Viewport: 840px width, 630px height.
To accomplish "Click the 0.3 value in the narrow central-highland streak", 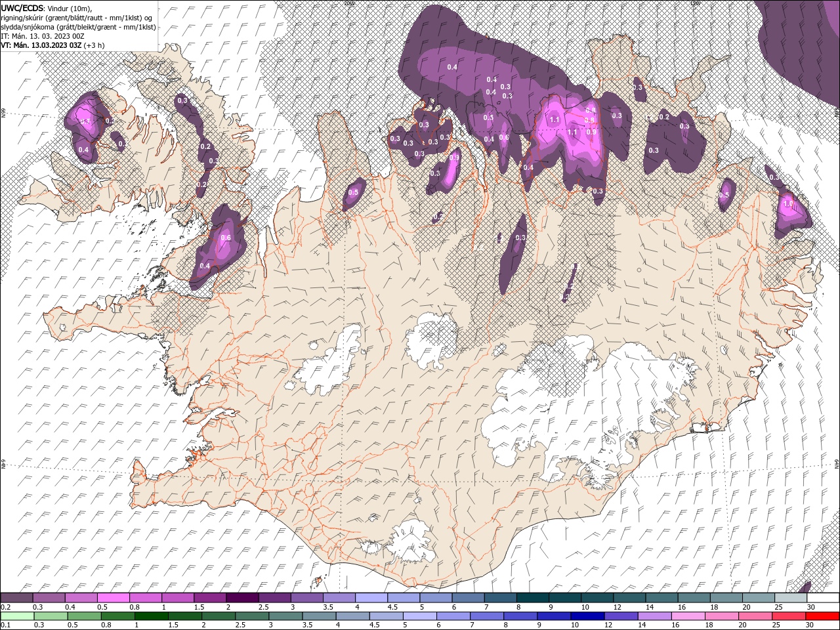I will (x=520, y=238).
